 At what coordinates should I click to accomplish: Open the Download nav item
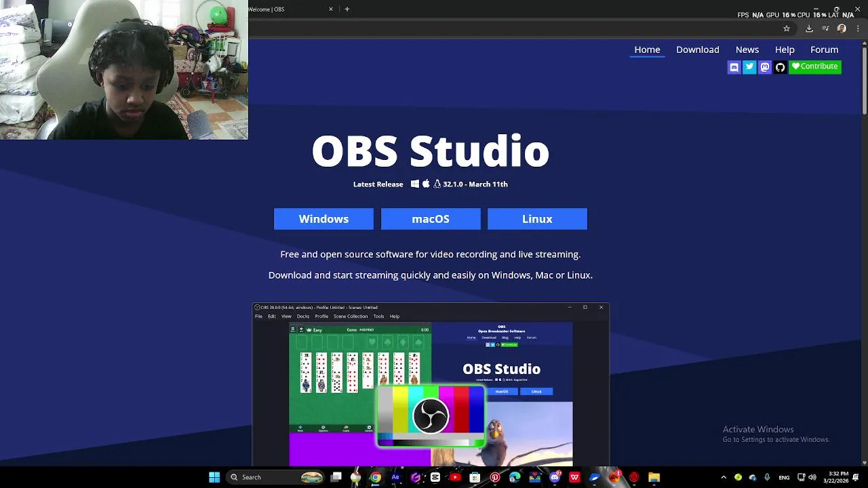coord(698,49)
